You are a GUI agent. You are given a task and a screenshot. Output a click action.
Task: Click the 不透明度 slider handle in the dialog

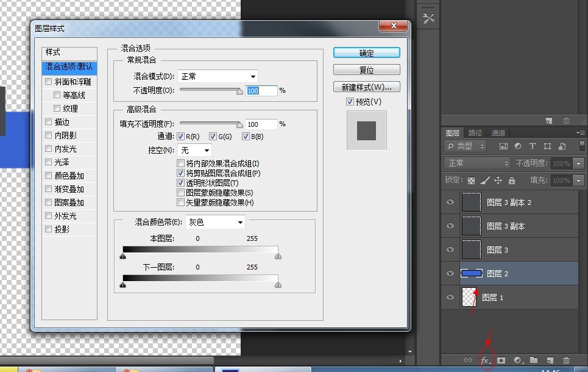239,91
